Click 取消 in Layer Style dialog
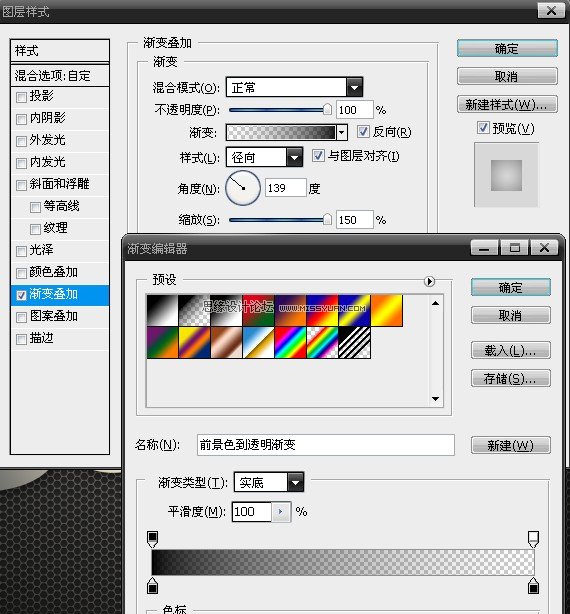The height and width of the screenshot is (614, 570). point(507,76)
